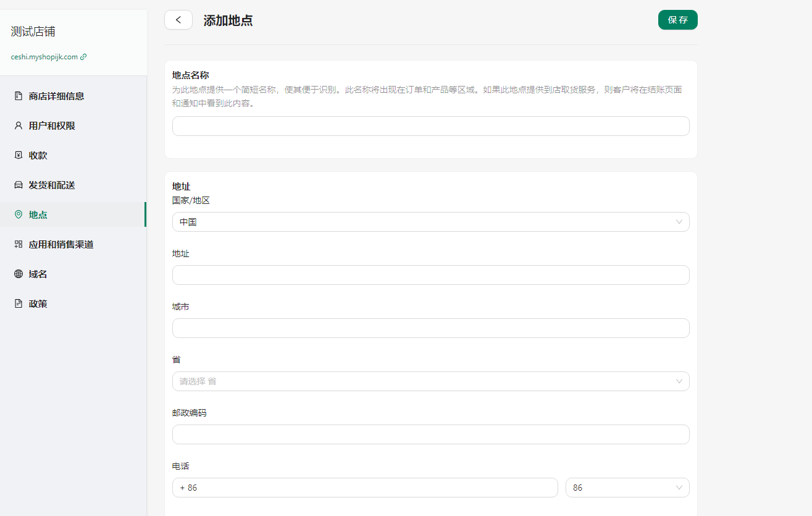Click the store details document icon
This screenshot has width=812, height=516.
[x=19, y=96]
